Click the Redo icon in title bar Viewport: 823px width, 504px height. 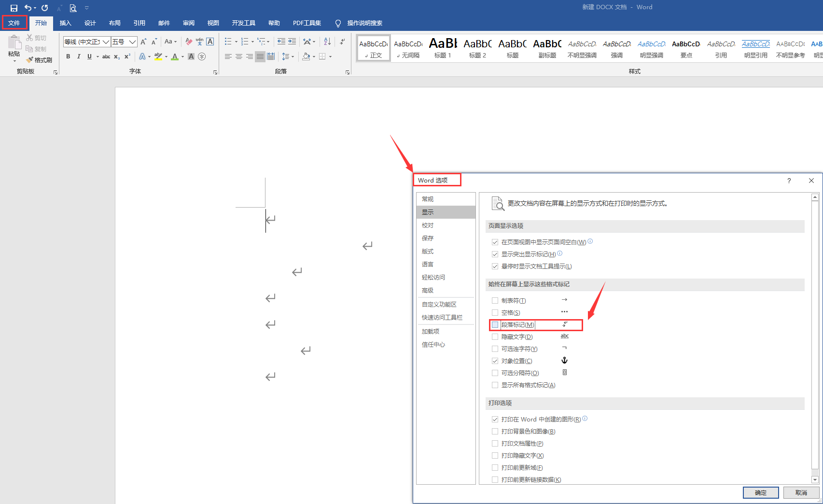click(x=44, y=8)
